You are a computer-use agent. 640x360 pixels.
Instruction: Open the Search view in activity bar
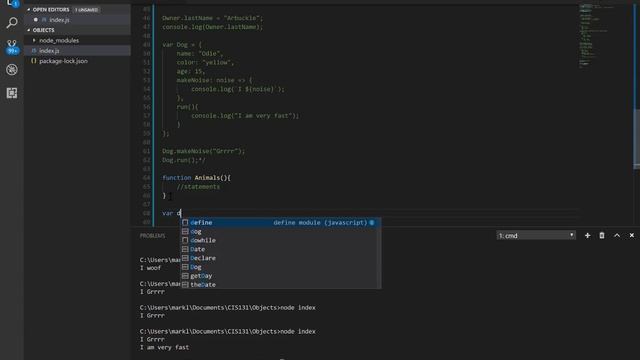[12, 22]
